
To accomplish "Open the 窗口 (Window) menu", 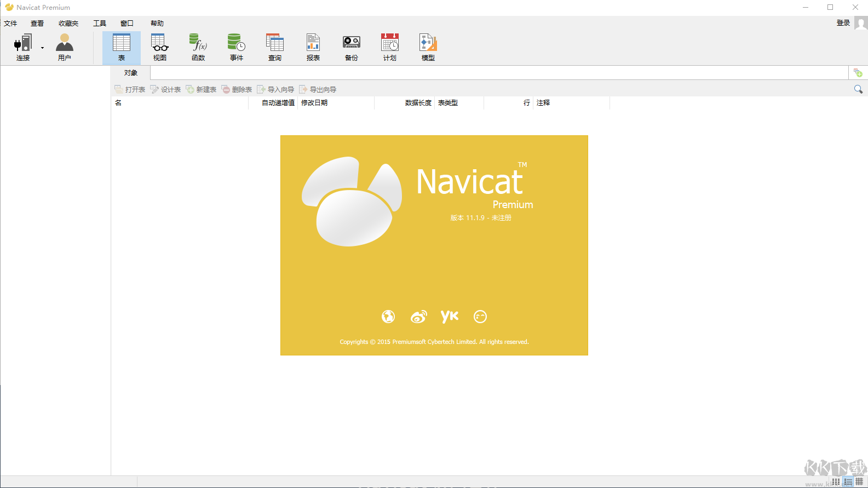I will coord(127,23).
